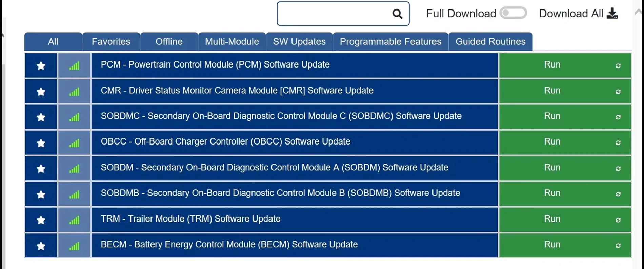Screen dimensions: 644x269
Task: Click the search magnifier icon
Action: coord(397,14)
